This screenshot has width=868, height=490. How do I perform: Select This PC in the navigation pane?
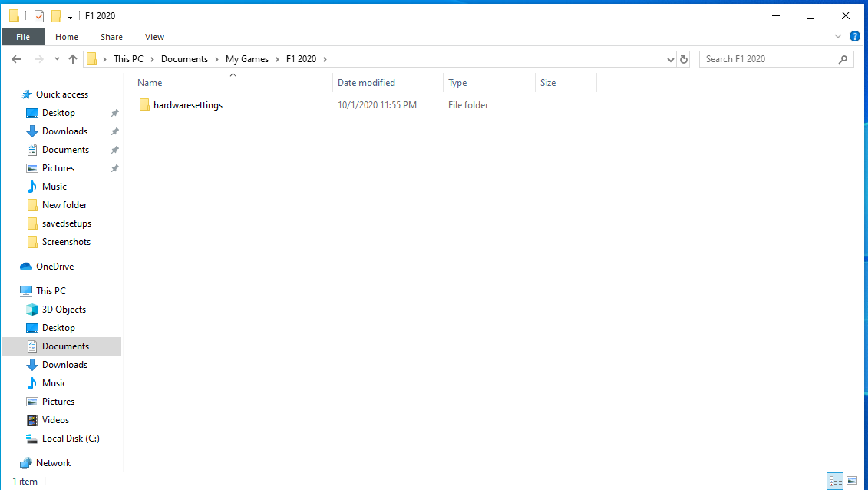[51, 290]
